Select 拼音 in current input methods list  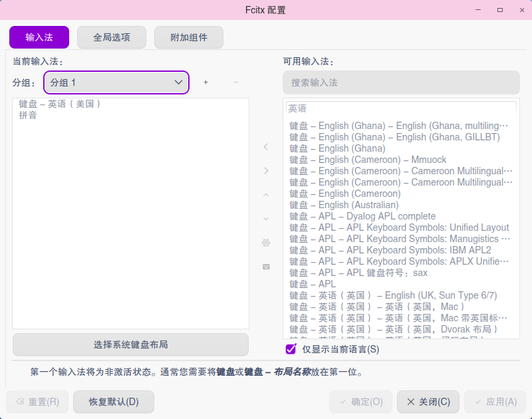click(29, 114)
